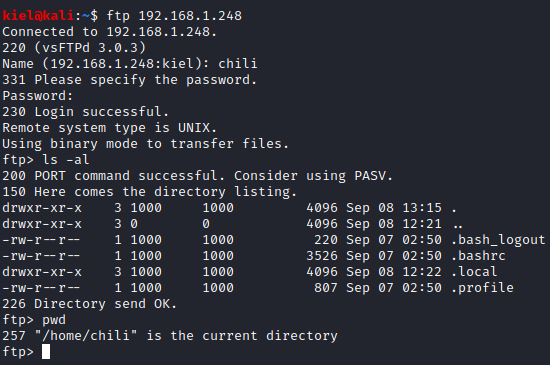Viewport: 550px width, 365px height.
Task: Click the parent directory '..' entry
Action: (457, 226)
